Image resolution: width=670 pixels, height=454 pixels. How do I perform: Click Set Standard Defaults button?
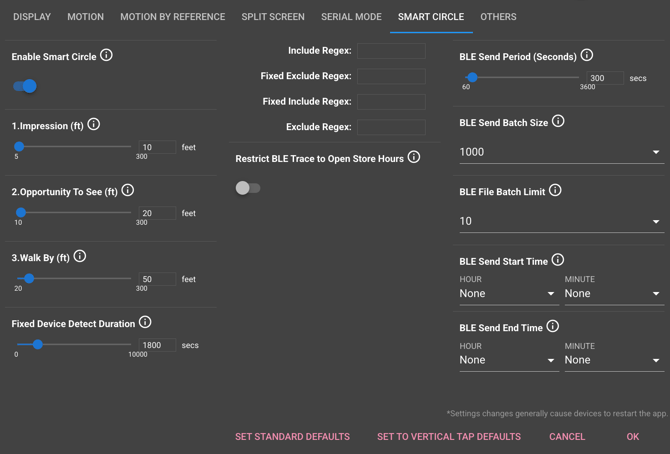pyautogui.click(x=292, y=436)
